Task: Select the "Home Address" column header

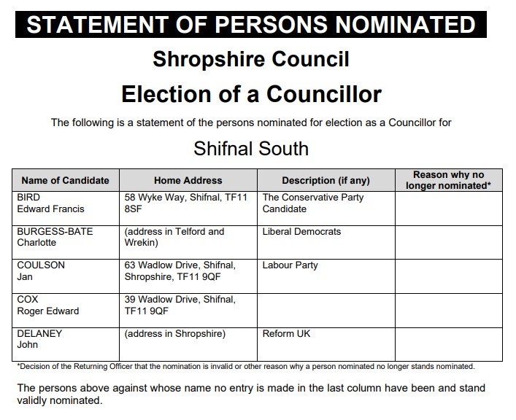Action: (188, 180)
